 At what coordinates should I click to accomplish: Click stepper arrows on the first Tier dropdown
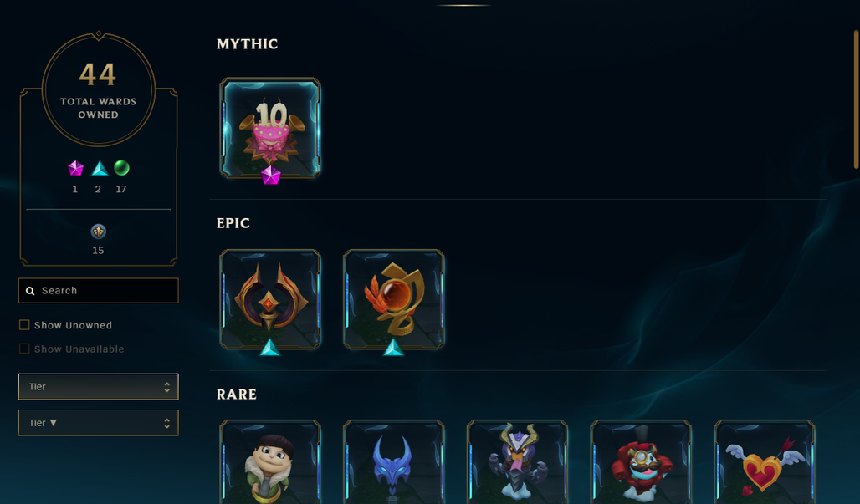(x=166, y=387)
